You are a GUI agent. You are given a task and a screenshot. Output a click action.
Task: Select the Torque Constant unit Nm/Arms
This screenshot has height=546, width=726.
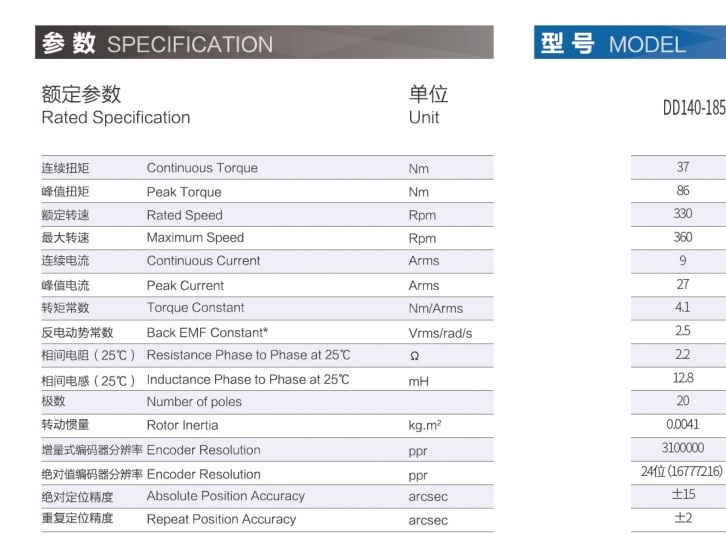coord(436,308)
